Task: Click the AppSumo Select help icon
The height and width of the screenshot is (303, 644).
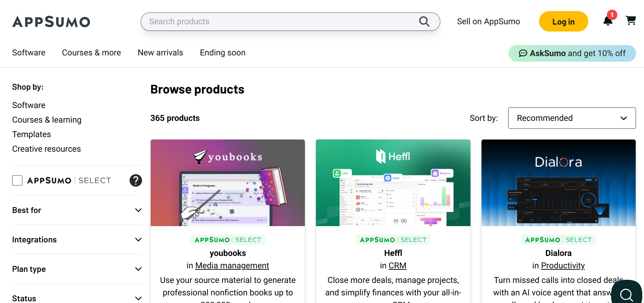Action: point(136,180)
